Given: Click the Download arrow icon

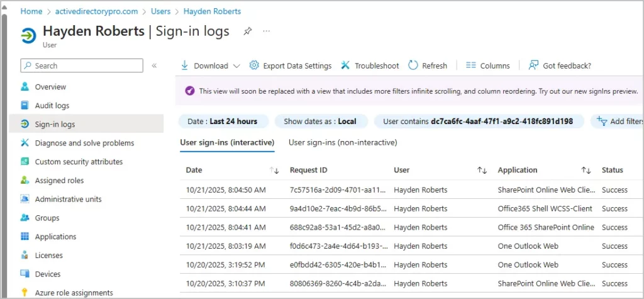Looking at the screenshot, I should click(184, 65).
